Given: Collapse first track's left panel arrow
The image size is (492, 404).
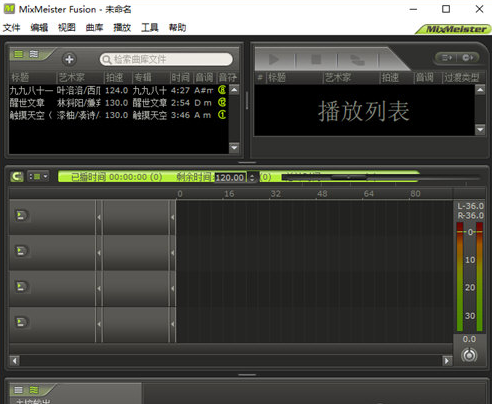Looking at the screenshot, I should click(x=99, y=217).
